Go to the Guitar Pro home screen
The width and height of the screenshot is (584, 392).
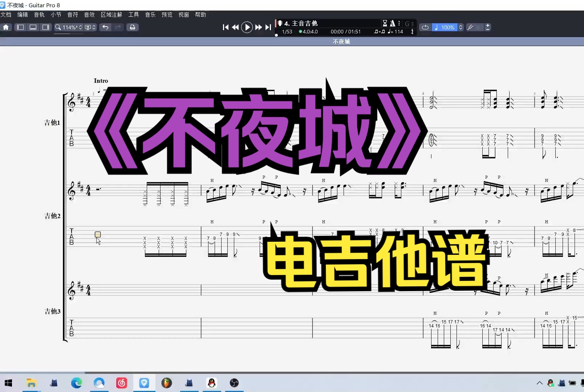[6, 27]
